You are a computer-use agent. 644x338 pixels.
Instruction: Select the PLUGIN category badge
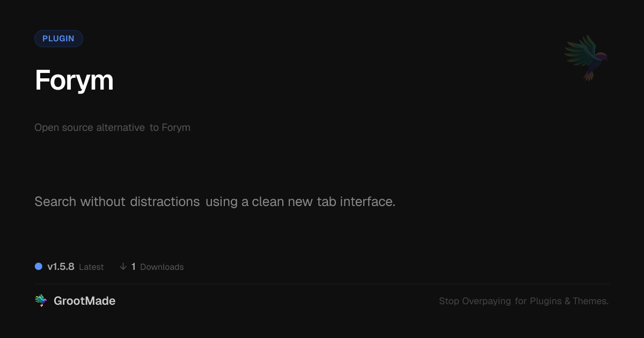pyautogui.click(x=58, y=39)
